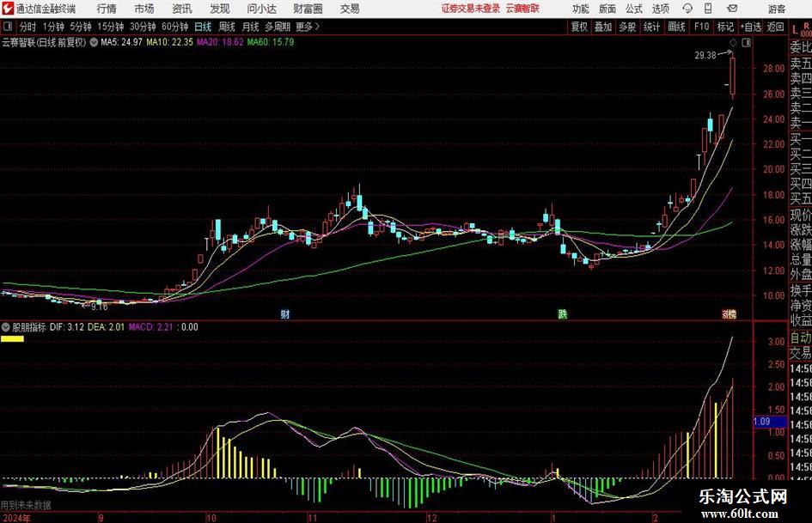The width and height of the screenshot is (812, 523).
Task: Click the MACD: 2.21 value
Action: coord(150,327)
